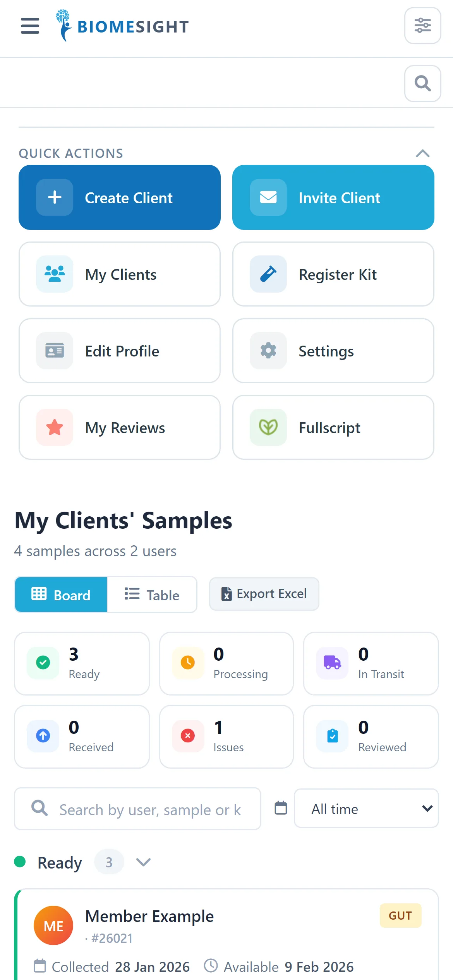Click the Processing clock icon

pos(188,663)
